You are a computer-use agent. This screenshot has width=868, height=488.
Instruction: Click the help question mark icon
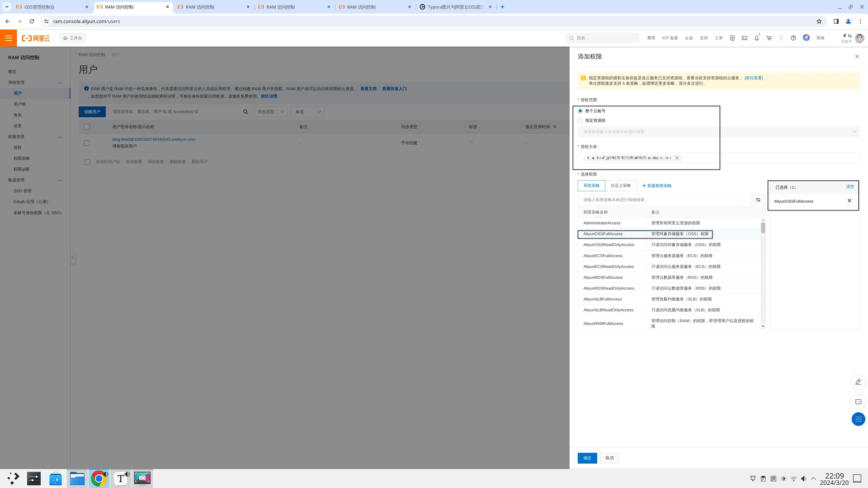[x=793, y=38]
